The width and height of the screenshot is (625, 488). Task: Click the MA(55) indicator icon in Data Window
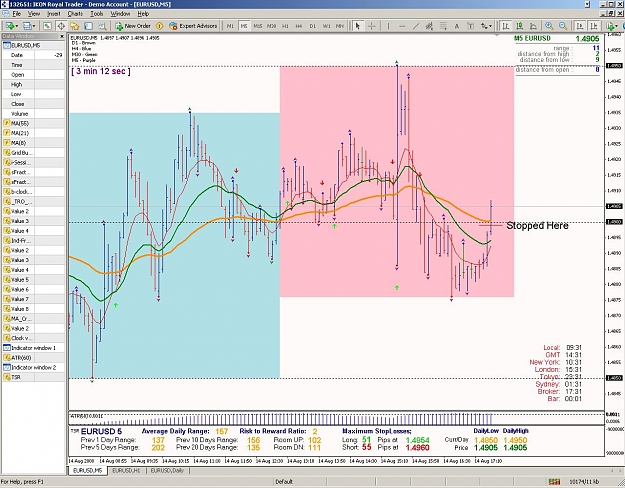pos(7,123)
